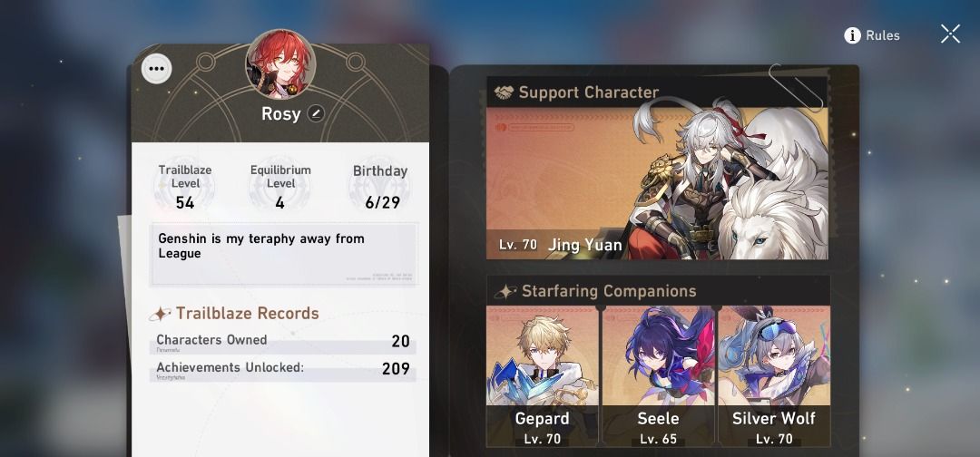Edit the signature text about Genshin
Viewport: 980px width, 457px height.
pos(284,254)
